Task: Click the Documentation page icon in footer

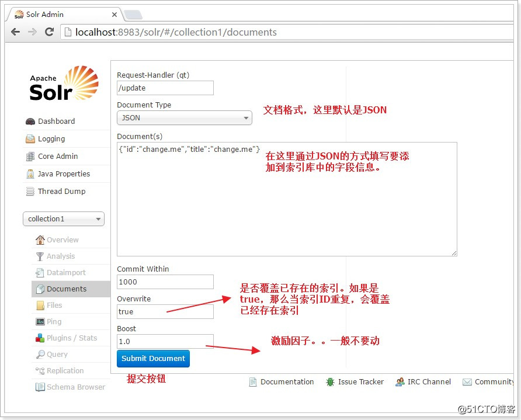Action: pos(253,382)
